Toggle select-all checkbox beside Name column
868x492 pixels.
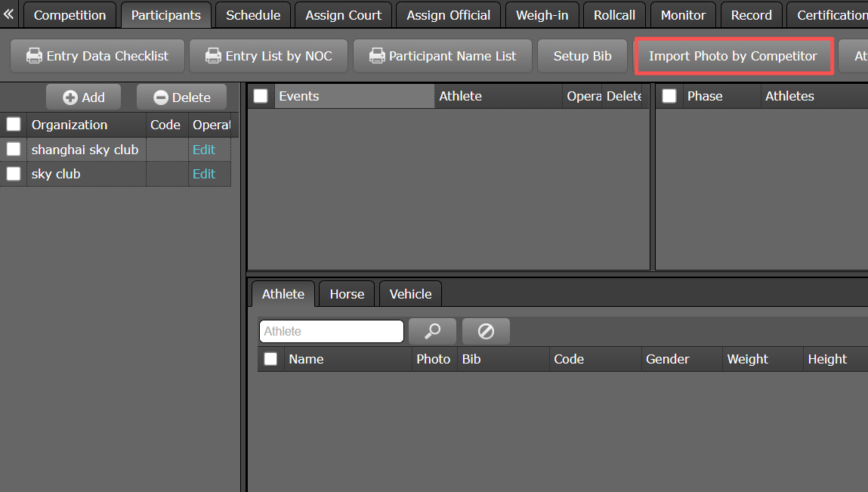pyautogui.click(x=270, y=359)
